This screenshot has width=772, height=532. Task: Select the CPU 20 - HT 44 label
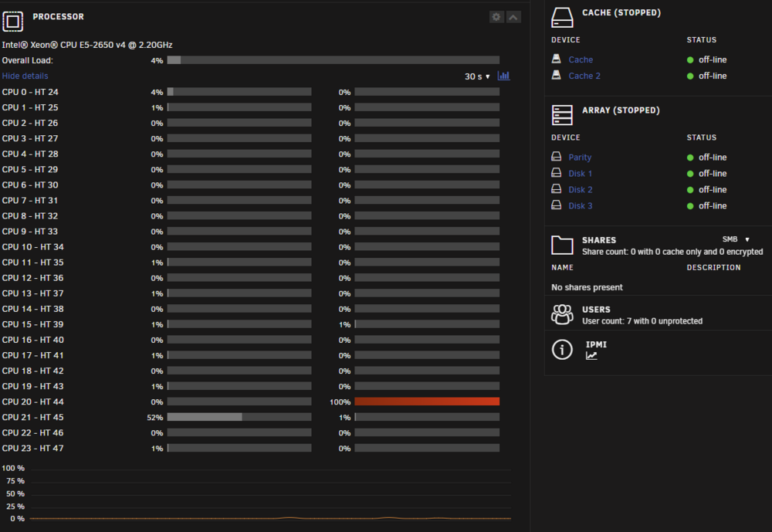33,402
